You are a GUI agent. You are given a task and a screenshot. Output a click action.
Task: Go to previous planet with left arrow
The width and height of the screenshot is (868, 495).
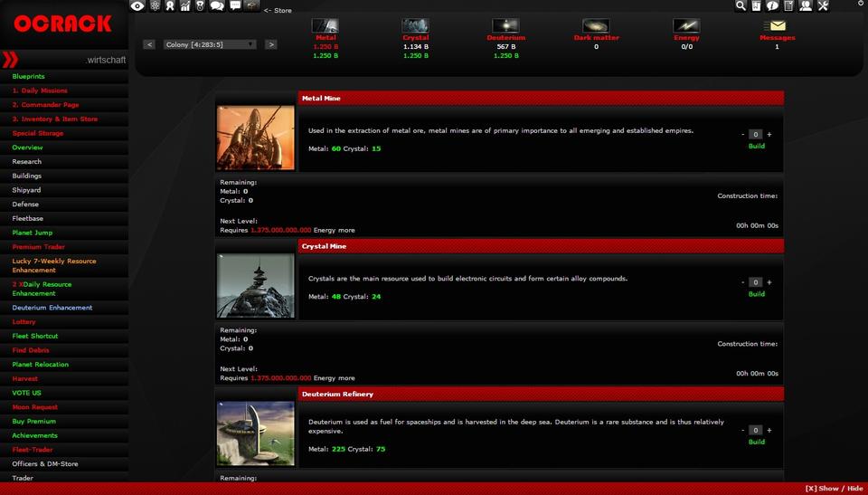pyautogui.click(x=149, y=44)
